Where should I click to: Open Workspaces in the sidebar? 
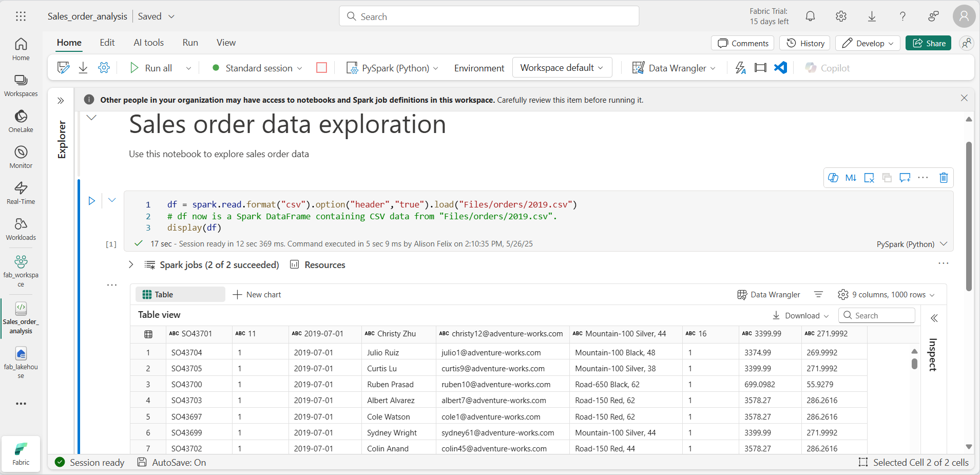click(x=21, y=85)
